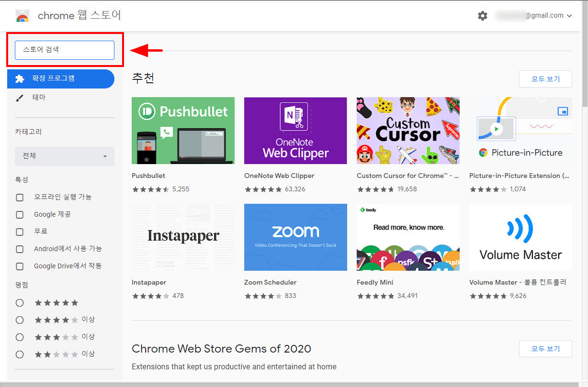Pick the three stars 이상 radio button

tap(20, 337)
